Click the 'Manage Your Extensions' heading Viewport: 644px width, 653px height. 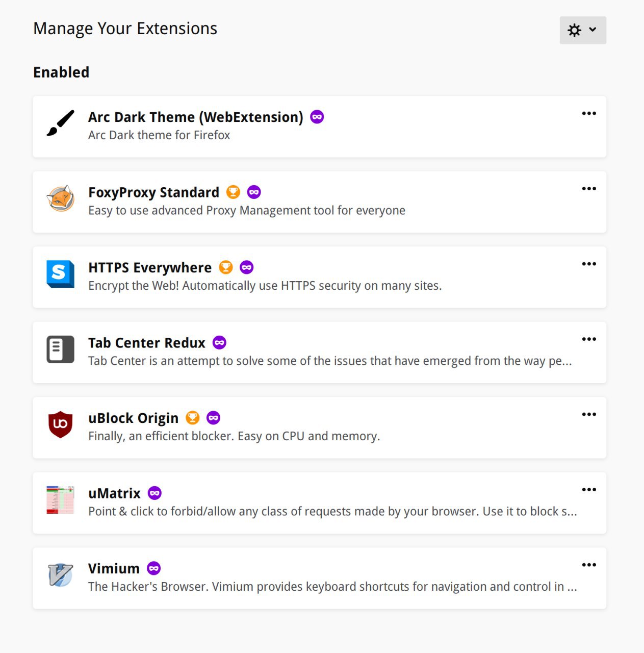tap(125, 29)
